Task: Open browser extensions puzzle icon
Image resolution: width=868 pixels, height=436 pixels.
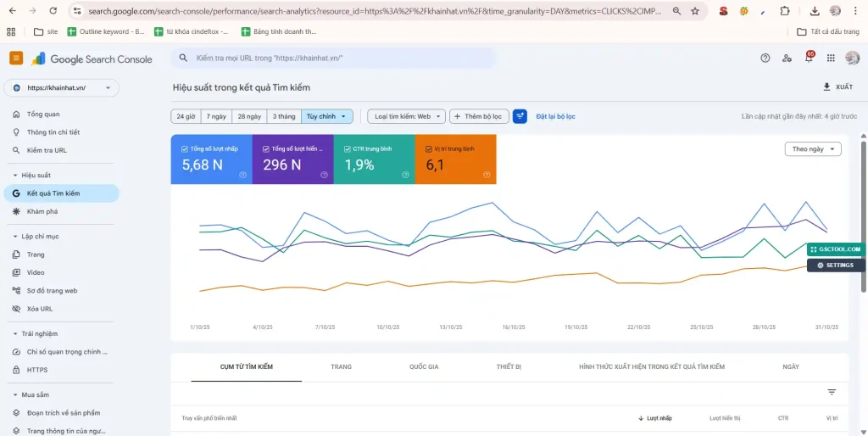Action: [x=784, y=10]
